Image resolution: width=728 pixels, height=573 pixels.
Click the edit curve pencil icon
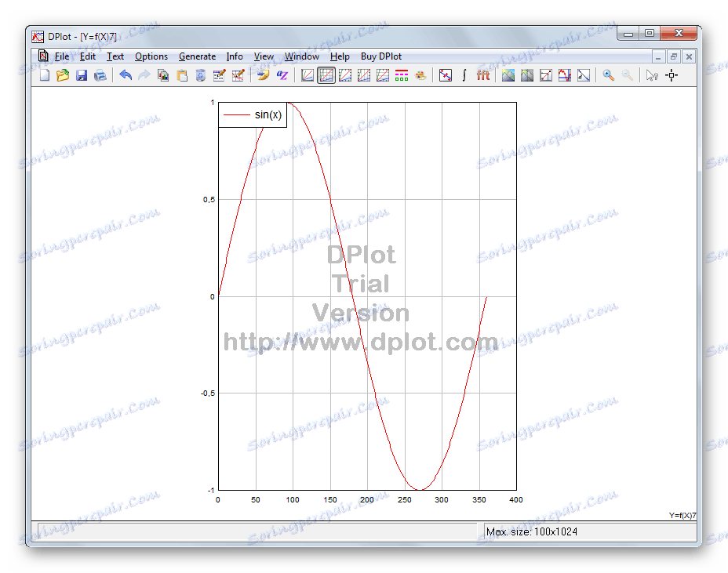(238, 75)
